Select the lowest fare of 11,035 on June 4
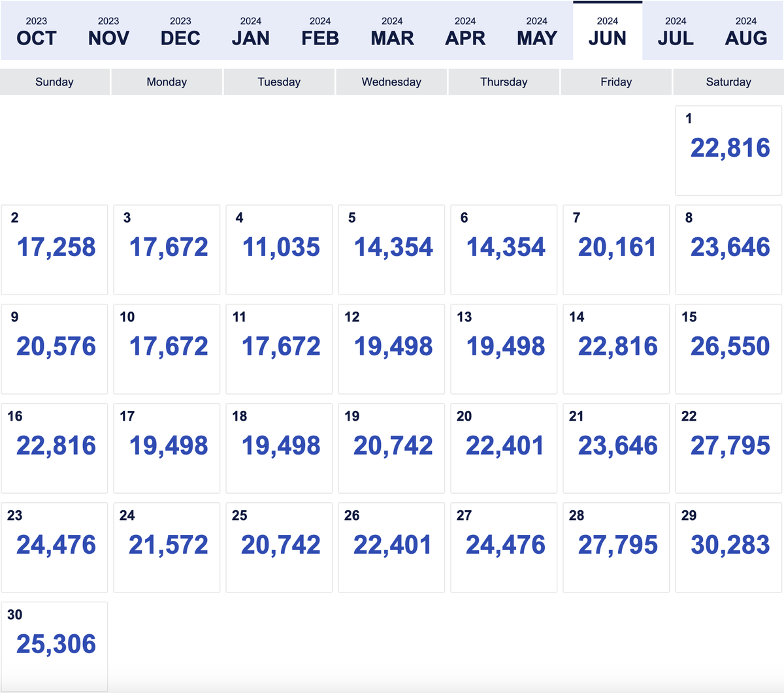The width and height of the screenshot is (784, 693). [x=279, y=248]
